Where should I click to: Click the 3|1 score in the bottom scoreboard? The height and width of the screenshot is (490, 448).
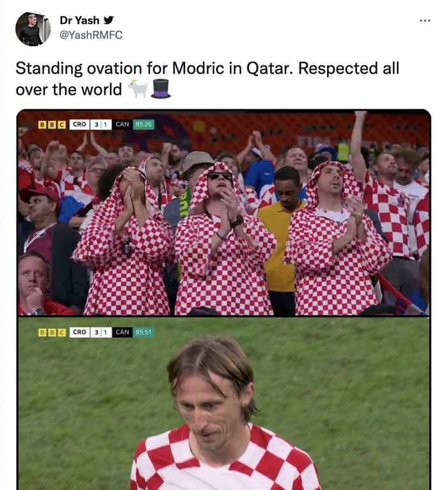pos(100,333)
